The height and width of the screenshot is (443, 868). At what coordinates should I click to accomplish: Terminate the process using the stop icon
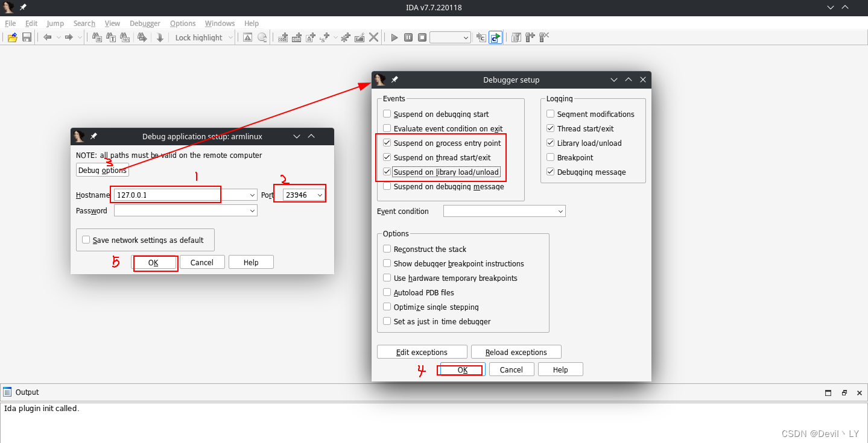pyautogui.click(x=422, y=37)
